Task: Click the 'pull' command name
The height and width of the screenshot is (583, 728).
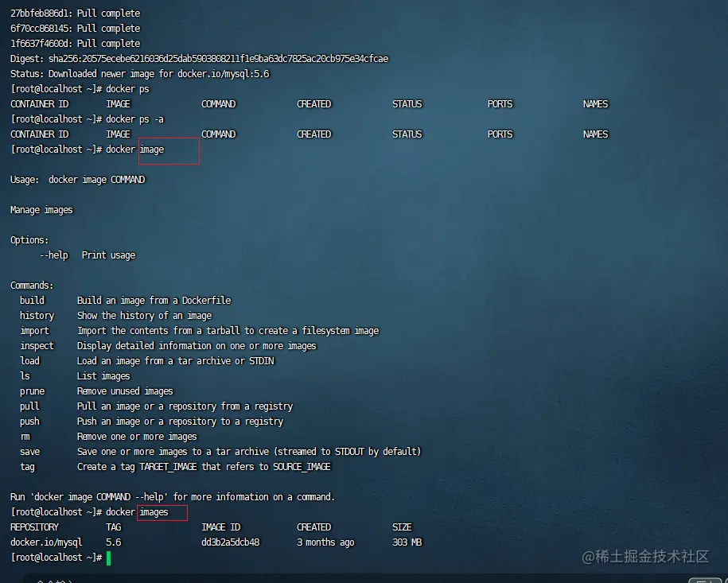Action: pos(29,406)
